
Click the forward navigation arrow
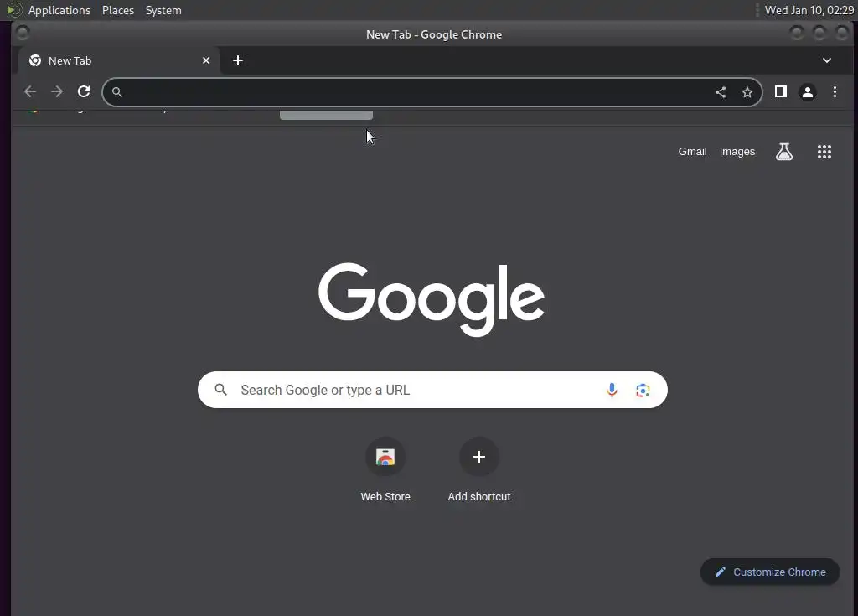click(57, 91)
